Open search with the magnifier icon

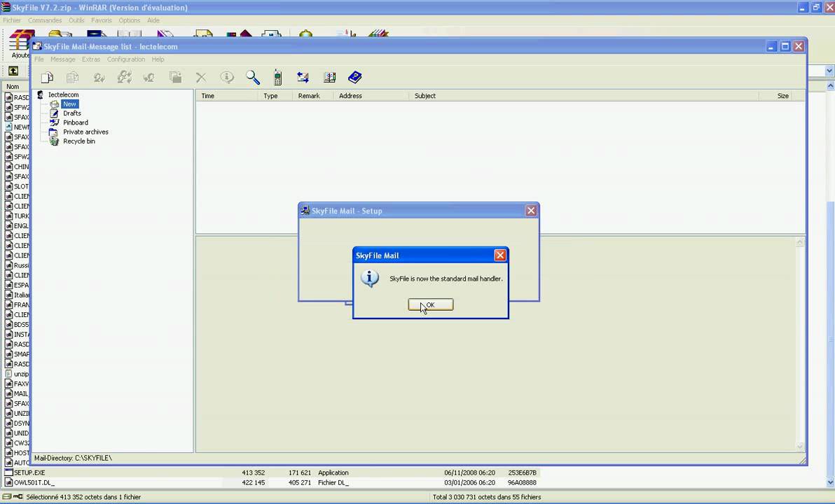click(x=252, y=78)
